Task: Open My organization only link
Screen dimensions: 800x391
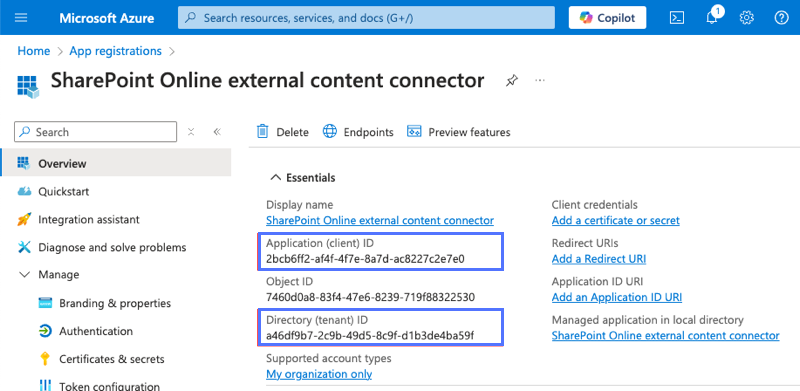Action: pyautogui.click(x=319, y=374)
